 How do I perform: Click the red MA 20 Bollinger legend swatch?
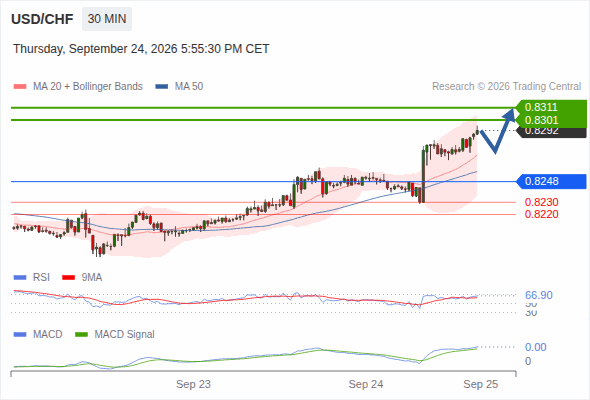20,87
